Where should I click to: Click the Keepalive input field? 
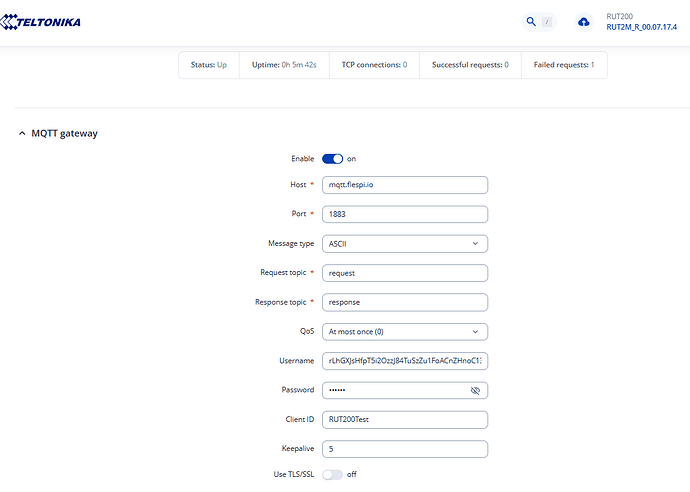404,449
